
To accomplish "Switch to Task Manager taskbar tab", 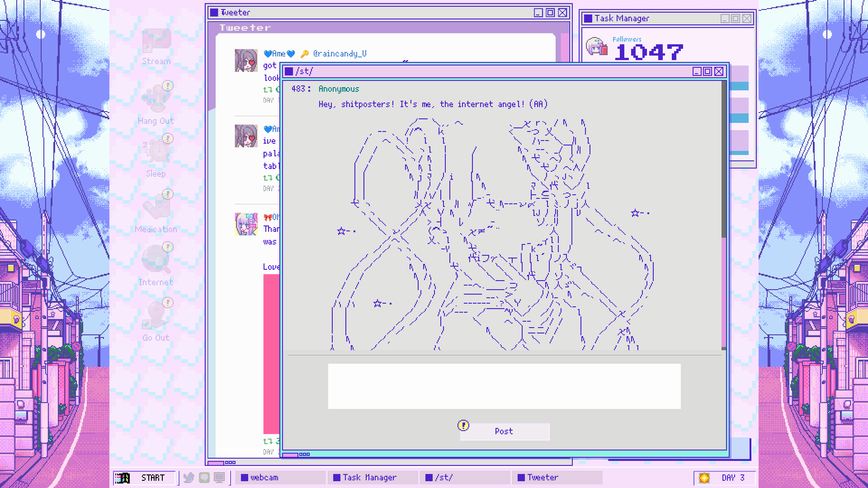I will click(x=373, y=478).
